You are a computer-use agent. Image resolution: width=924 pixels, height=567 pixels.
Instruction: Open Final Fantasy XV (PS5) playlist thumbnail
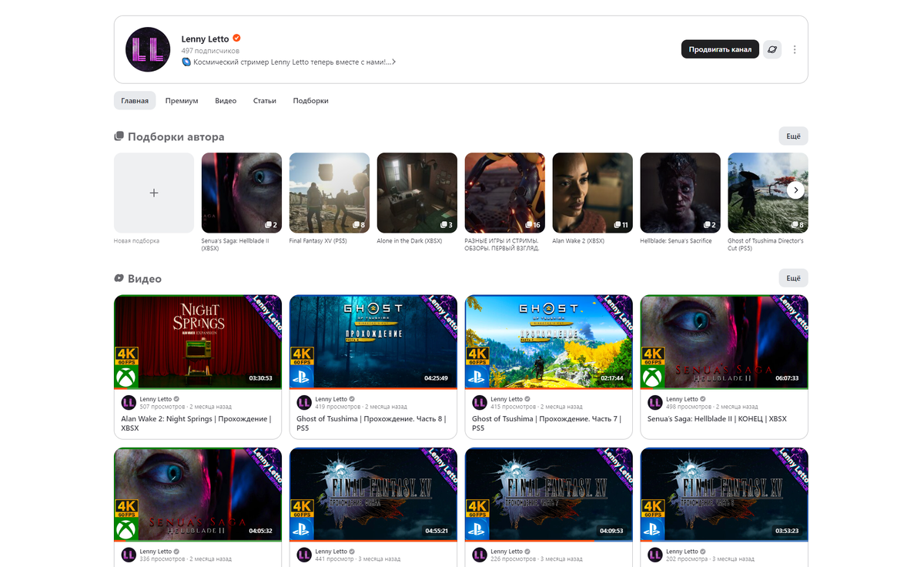[330, 193]
